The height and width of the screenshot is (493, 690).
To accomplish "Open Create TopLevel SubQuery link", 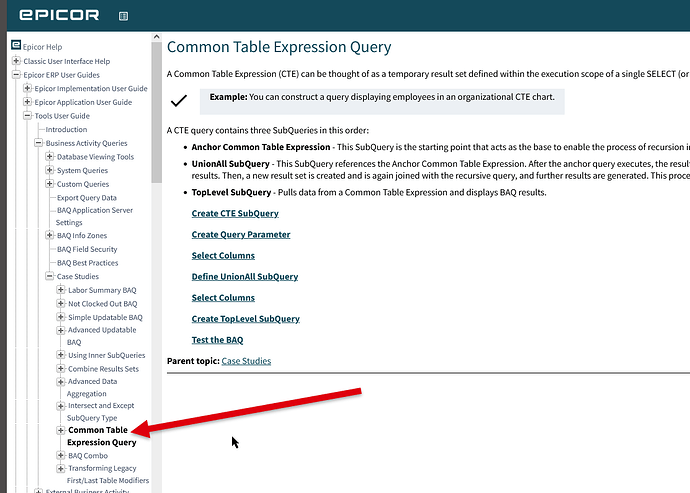I will point(246,319).
